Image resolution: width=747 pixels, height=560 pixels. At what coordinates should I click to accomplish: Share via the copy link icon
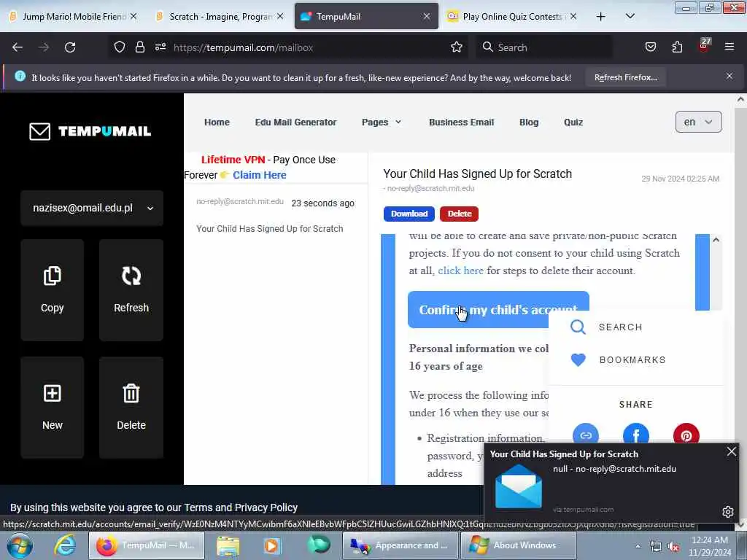586,435
